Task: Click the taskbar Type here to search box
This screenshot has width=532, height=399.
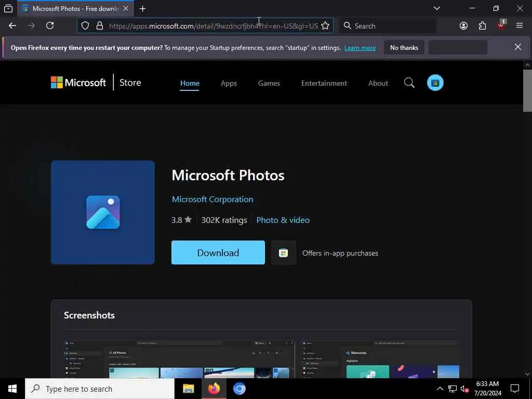Action: point(100,389)
